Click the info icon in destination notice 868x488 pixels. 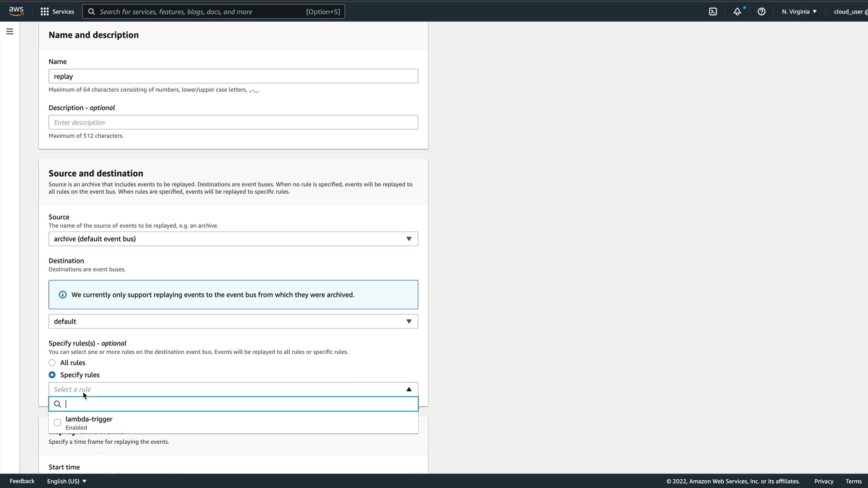click(63, 295)
